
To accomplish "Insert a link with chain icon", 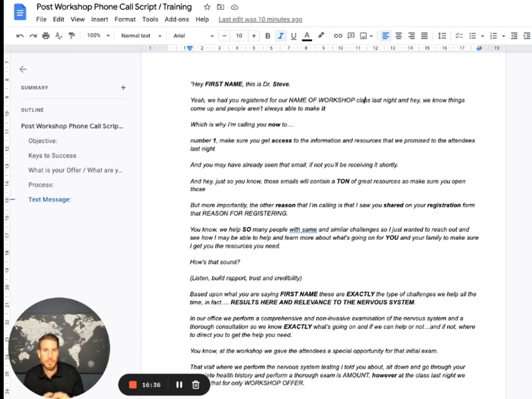I will click(338, 36).
